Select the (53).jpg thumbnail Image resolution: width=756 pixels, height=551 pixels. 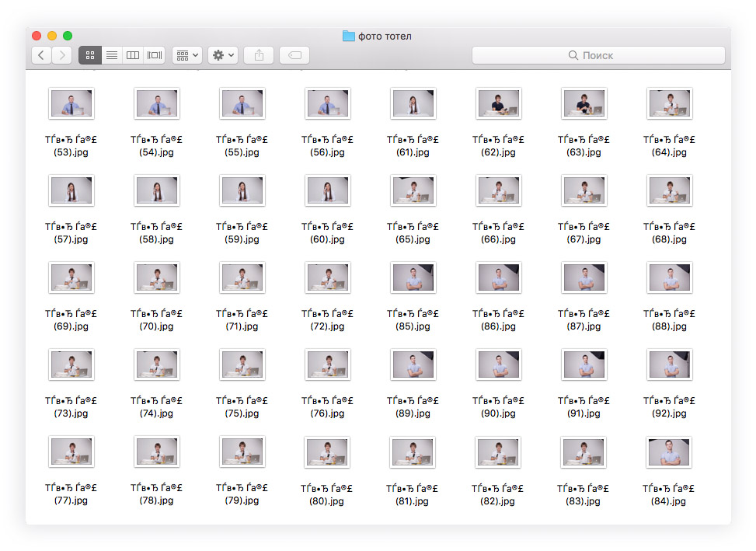point(71,103)
